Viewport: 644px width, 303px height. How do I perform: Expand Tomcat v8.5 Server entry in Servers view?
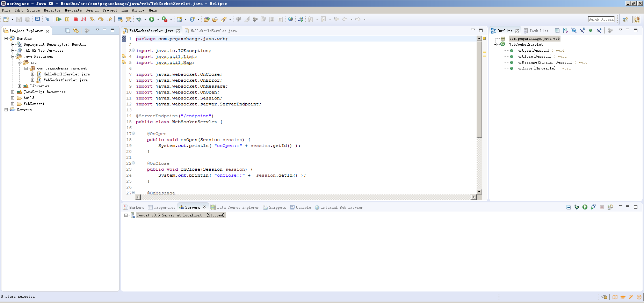tap(126, 215)
